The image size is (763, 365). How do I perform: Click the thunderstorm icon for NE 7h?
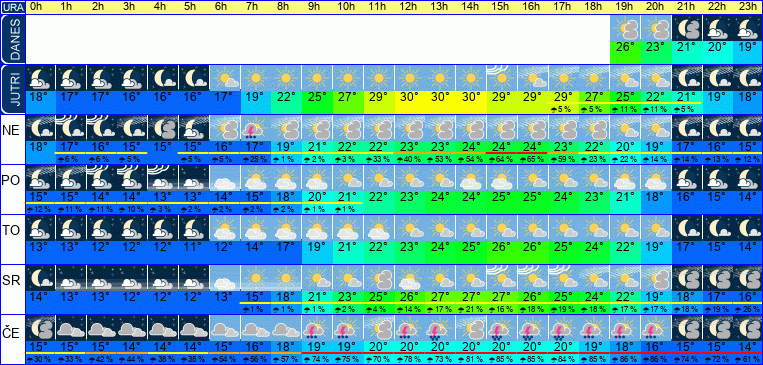click(255, 128)
